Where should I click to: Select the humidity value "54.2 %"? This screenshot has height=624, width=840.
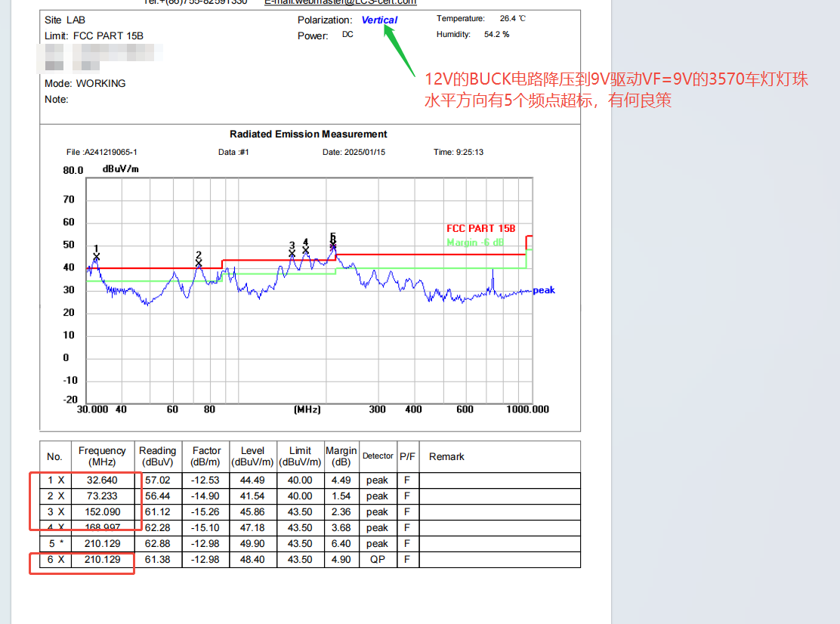496,34
